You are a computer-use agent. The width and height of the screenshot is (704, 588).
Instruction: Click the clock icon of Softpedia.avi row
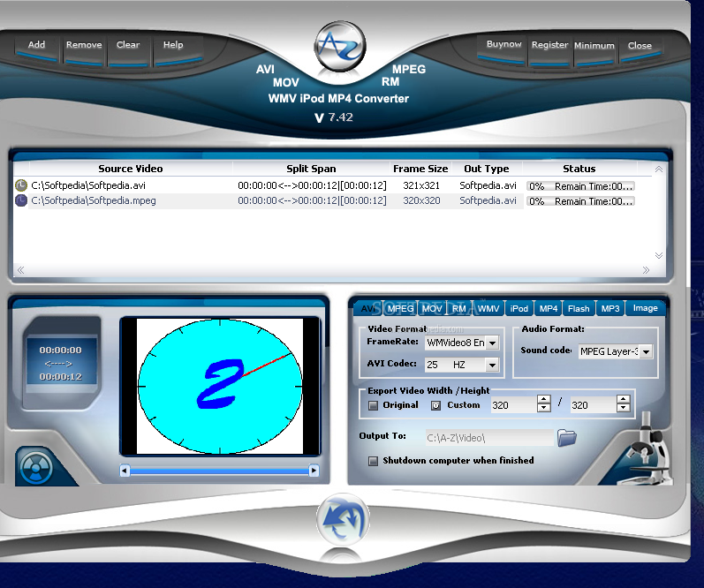[x=21, y=185]
